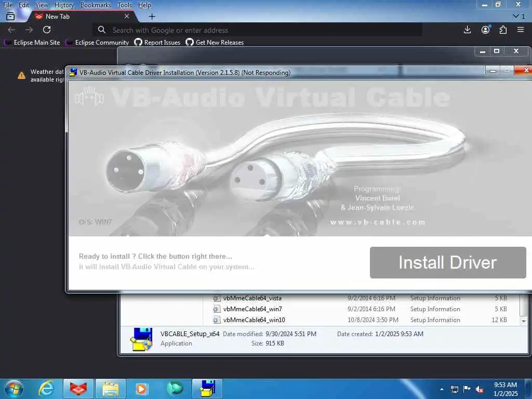This screenshot has height=399, width=532.
Task: Open the History menu
Action: click(64, 5)
